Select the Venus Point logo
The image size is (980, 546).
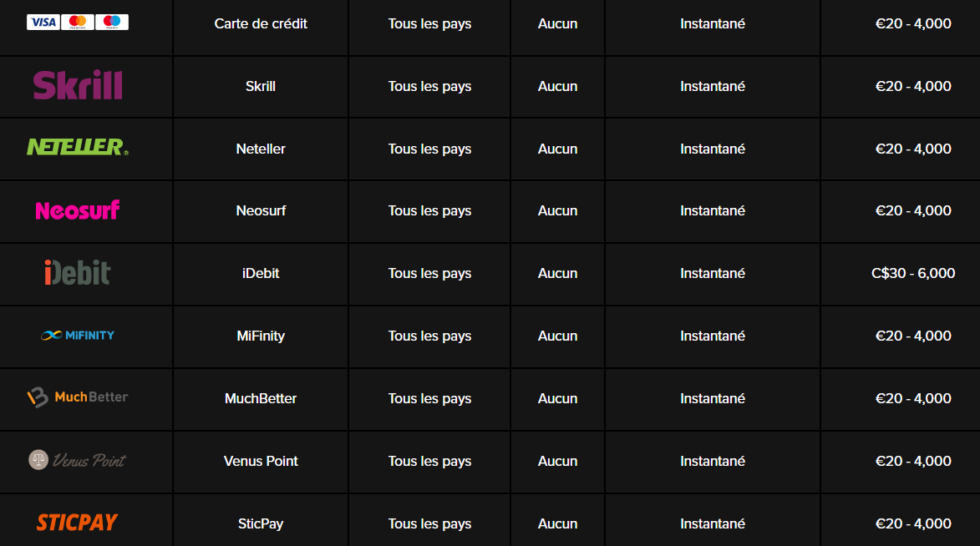coord(78,460)
